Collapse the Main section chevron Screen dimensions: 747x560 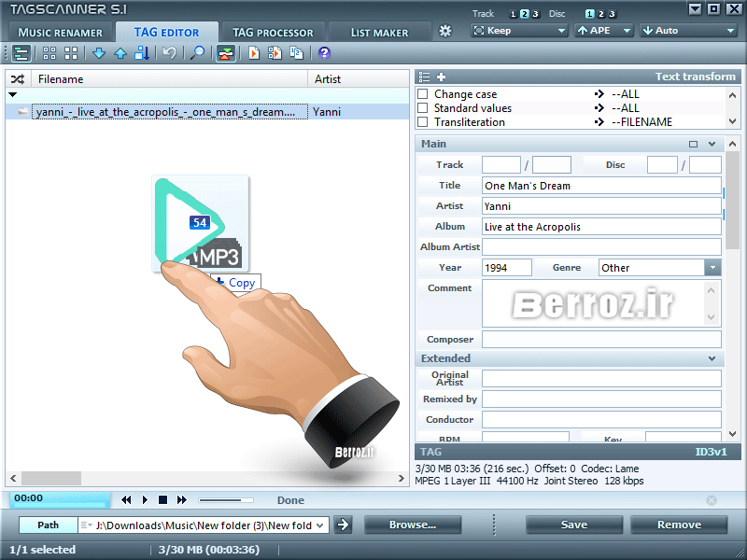tap(712, 144)
